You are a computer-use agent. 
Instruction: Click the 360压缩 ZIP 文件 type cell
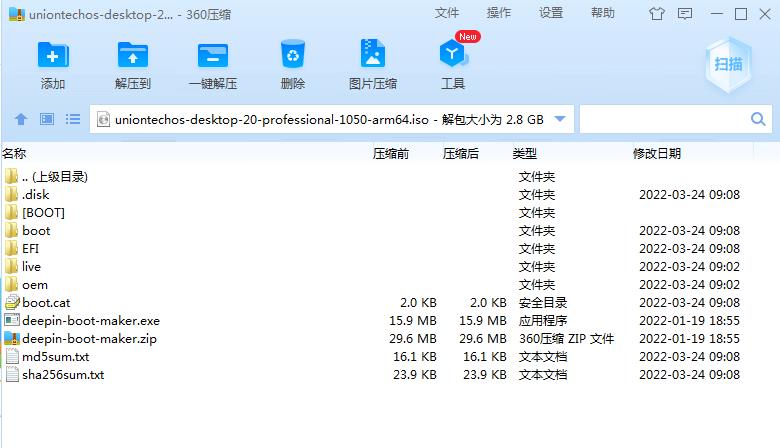(567, 339)
